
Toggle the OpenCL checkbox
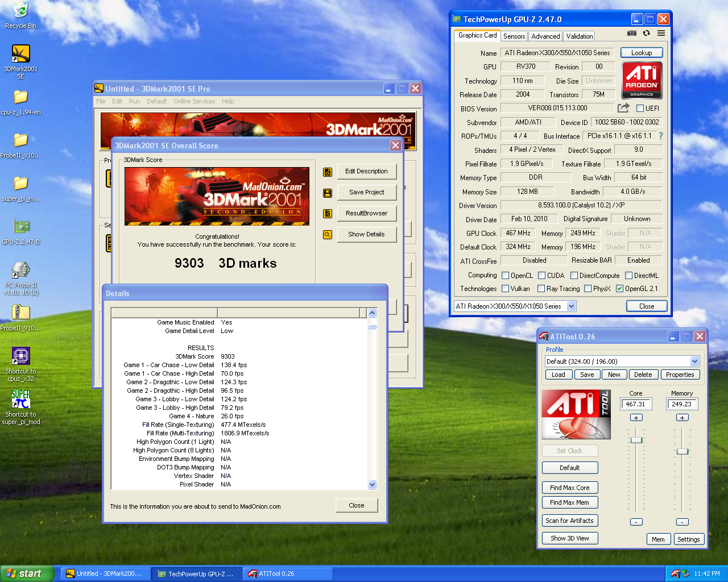click(505, 276)
